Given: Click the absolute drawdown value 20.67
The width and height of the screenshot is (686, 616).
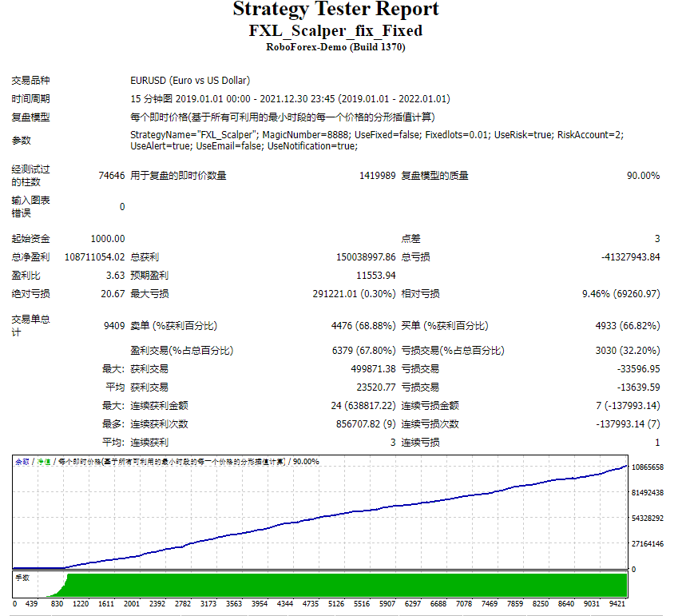Looking at the screenshot, I should pos(113,294).
